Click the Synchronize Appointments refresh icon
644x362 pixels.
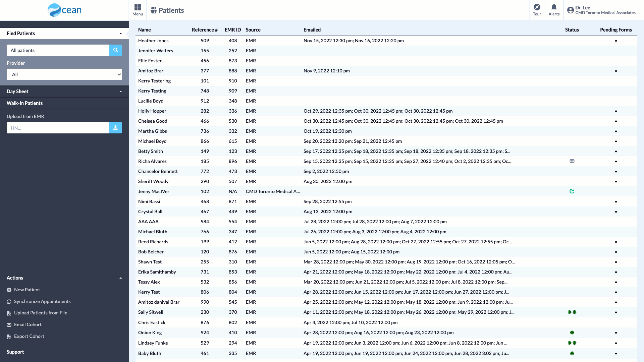(9, 302)
